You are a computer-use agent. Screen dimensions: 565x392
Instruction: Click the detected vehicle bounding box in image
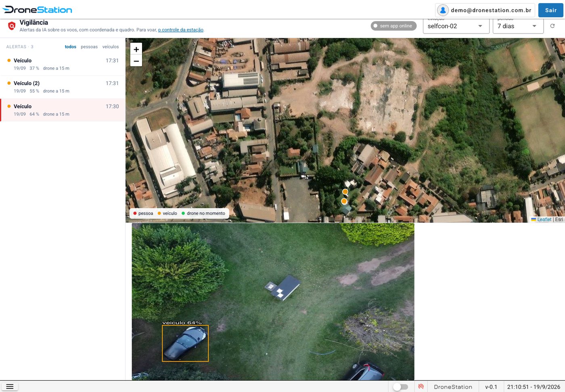(185, 343)
